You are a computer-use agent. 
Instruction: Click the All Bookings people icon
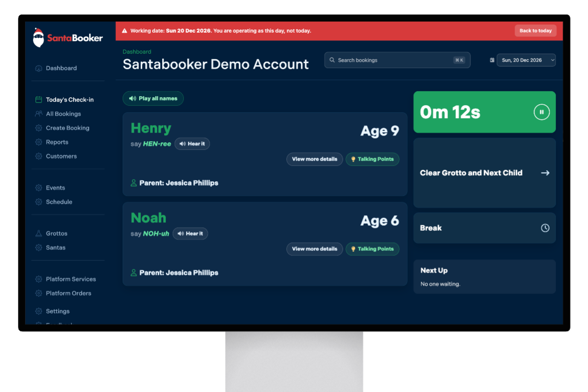pyautogui.click(x=39, y=114)
